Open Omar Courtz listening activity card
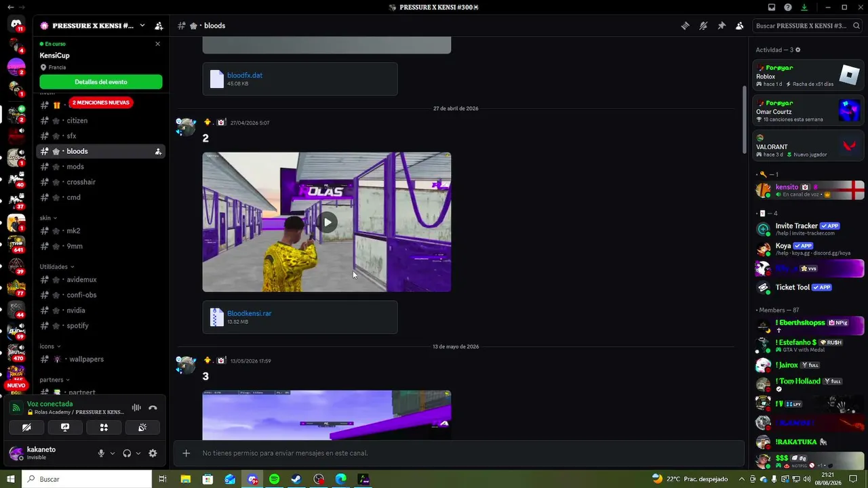This screenshot has height=488, width=868. pos(808,110)
